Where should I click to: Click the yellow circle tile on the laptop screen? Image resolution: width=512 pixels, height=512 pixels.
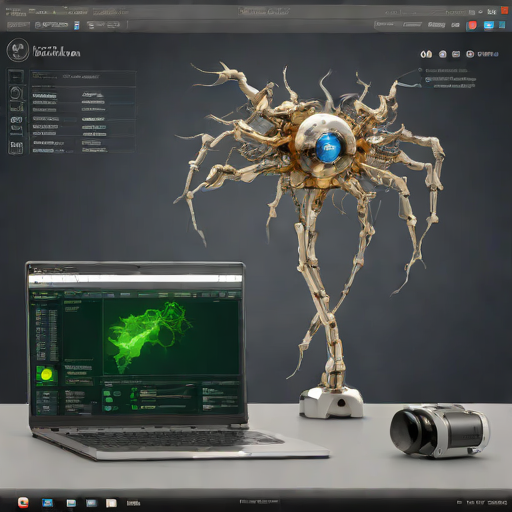click(46, 374)
